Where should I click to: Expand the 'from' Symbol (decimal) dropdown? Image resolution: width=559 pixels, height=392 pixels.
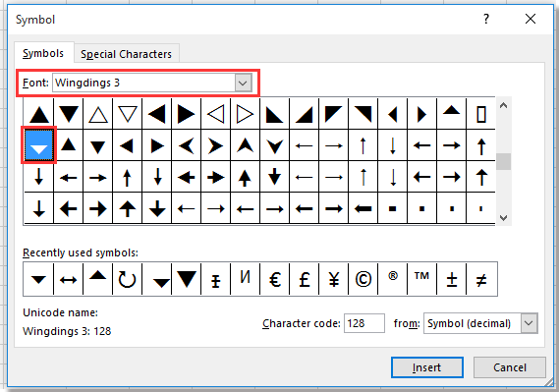tap(530, 323)
